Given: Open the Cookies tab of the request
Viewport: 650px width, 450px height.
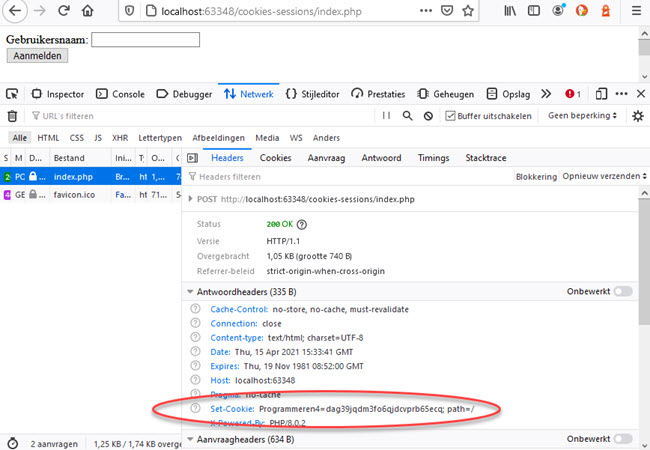Looking at the screenshot, I should click(x=275, y=158).
